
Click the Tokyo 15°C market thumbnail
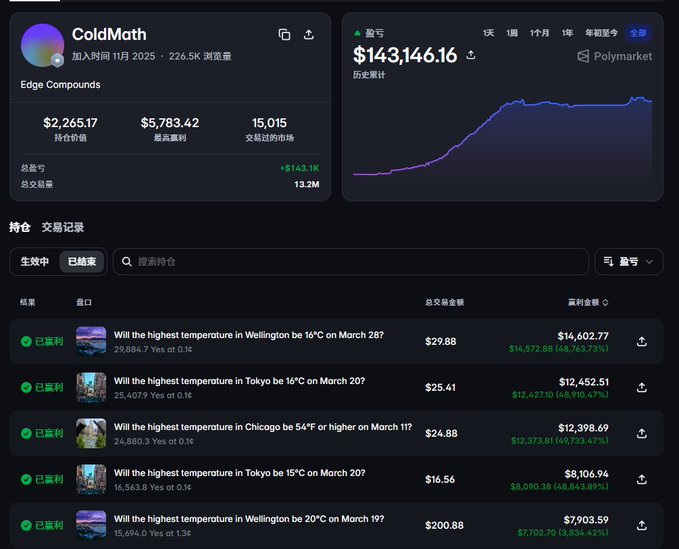click(x=91, y=479)
